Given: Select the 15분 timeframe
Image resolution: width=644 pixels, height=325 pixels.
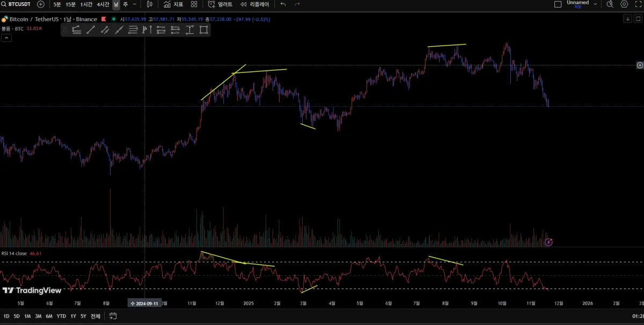Looking at the screenshot, I should pyautogui.click(x=70, y=4).
